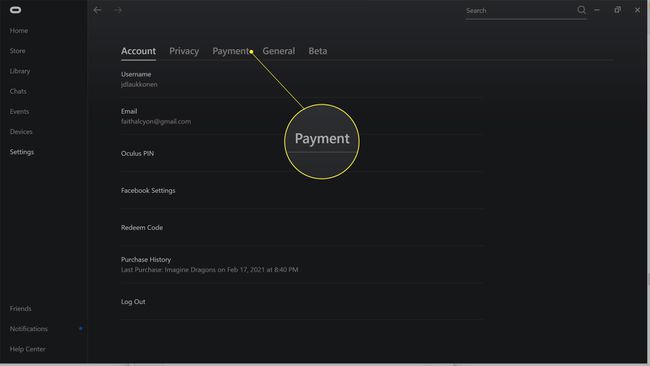Close the Oculus app window
Viewport: 650px width, 366px height.
[x=637, y=10]
